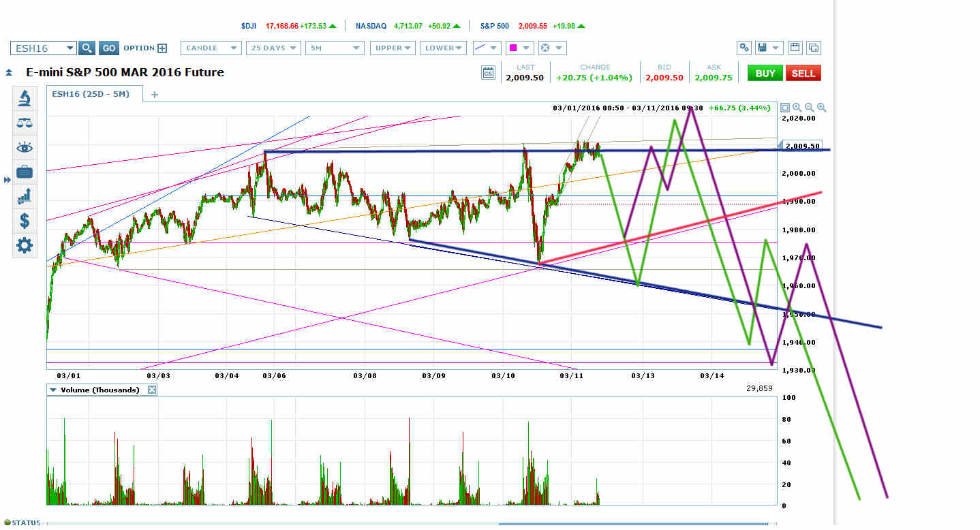Click the +66.75 (3.44%) range change text
The image size is (980, 530).
coord(739,108)
